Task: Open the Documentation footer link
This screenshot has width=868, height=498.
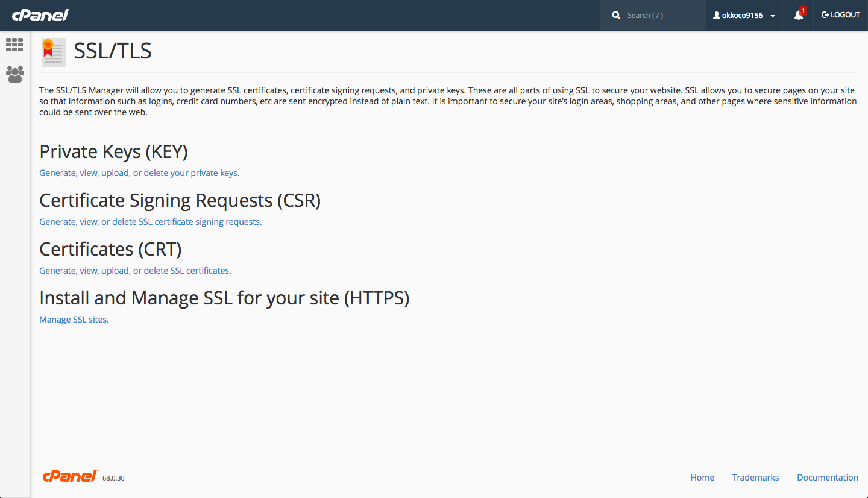Action: click(x=827, y=478)
